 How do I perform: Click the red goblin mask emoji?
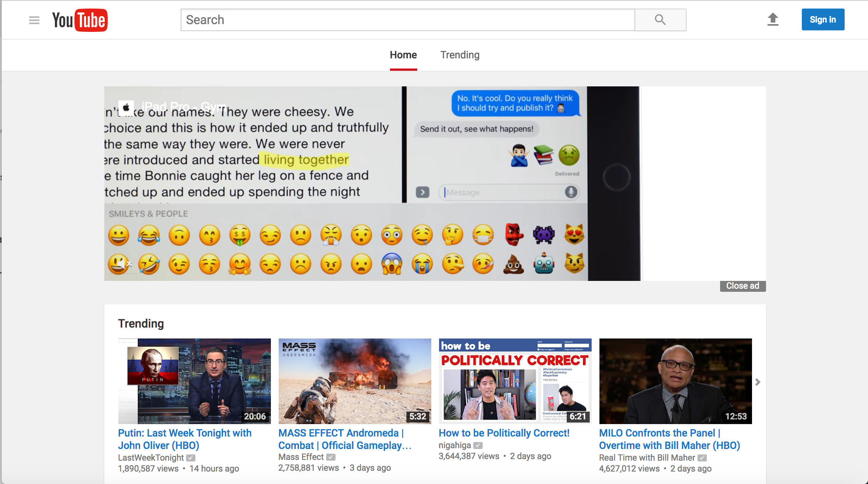coord(513,235)
